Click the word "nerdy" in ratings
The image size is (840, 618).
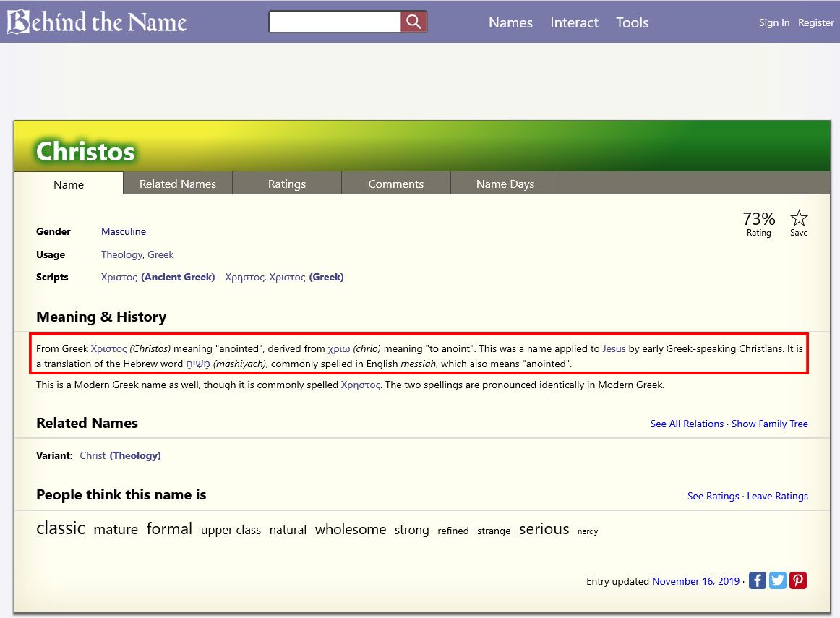click(588, 531)
